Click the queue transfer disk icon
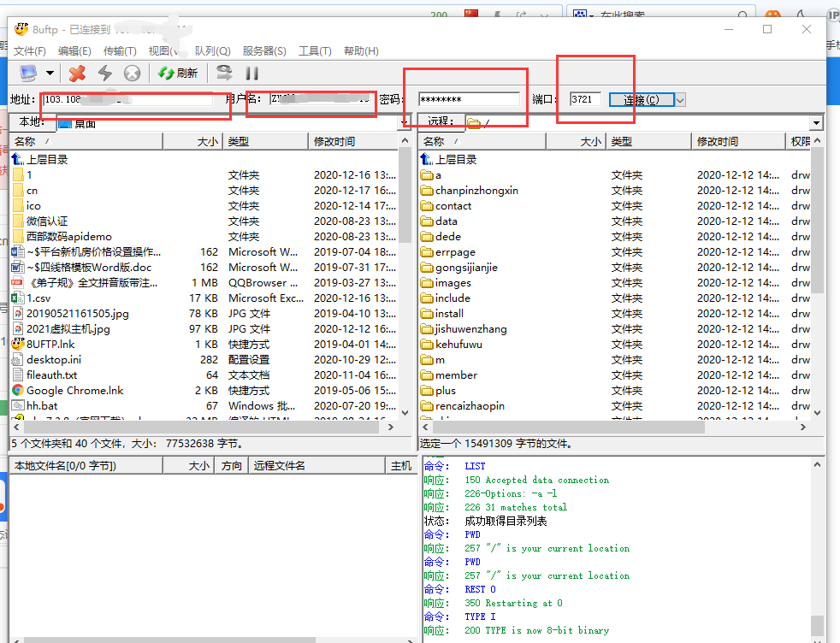The width and height of the screenshot is (840, 643). point(224,74)
